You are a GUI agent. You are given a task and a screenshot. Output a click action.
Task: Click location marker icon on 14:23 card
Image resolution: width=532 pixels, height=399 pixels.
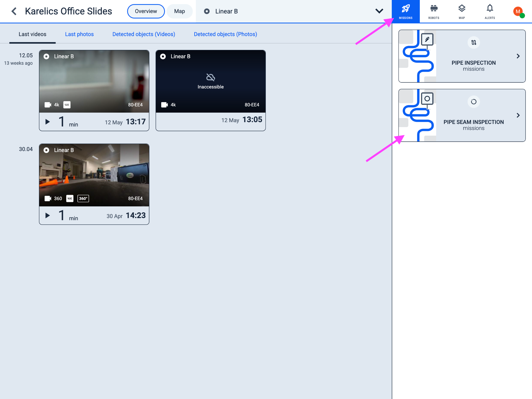coord(46,150)
